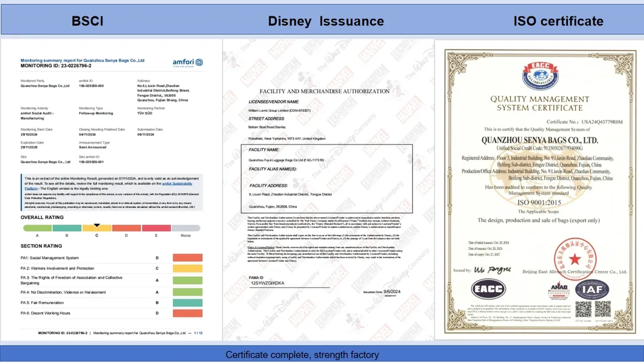Click 'Beijing East Allreach Certification Center Co., Ltd.'
The width and height of the screenshot is (644, 362).
[575, 272]
